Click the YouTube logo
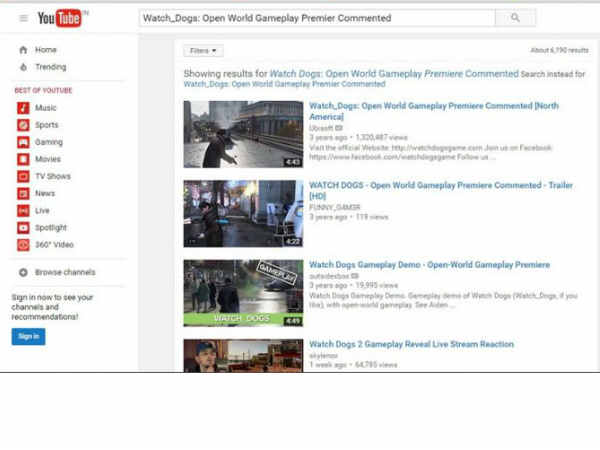600x450 pixels. point(60,18)
